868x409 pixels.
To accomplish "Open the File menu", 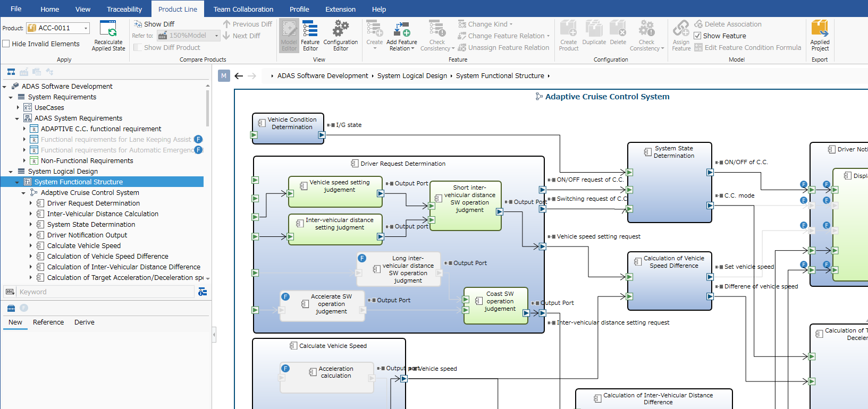I will [x=16, y=9].
